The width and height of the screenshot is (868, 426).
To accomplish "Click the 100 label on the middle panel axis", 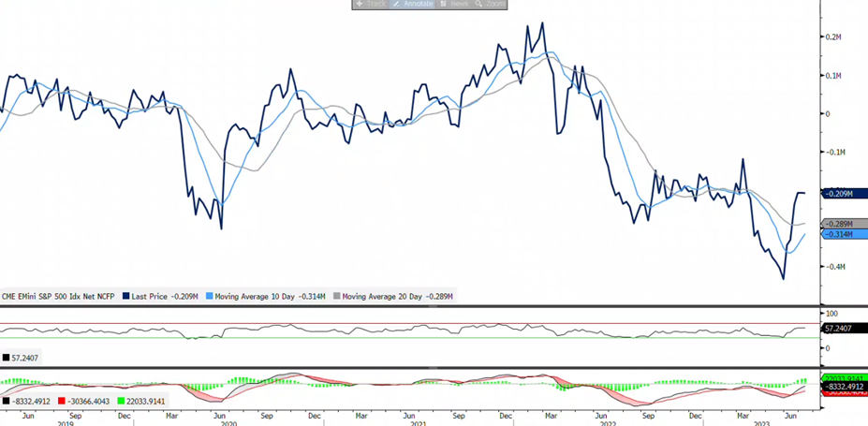I will point(831,314).
